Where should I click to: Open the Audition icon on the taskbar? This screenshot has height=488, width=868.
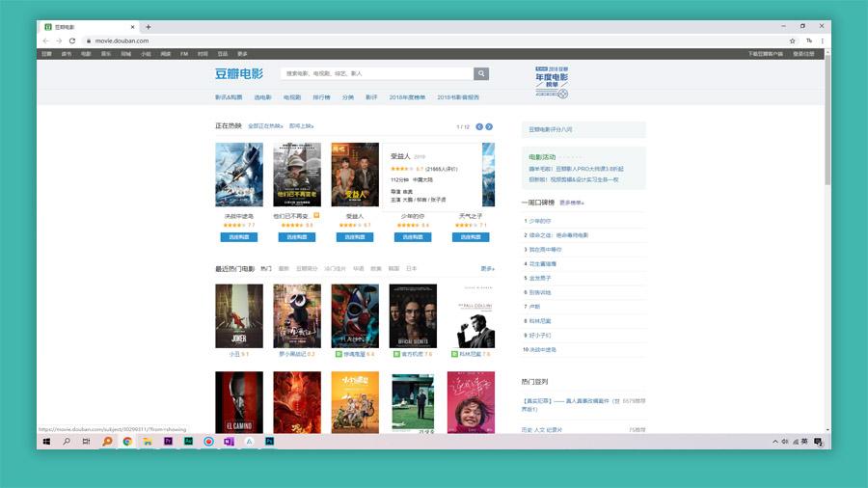tap(188, 442)
